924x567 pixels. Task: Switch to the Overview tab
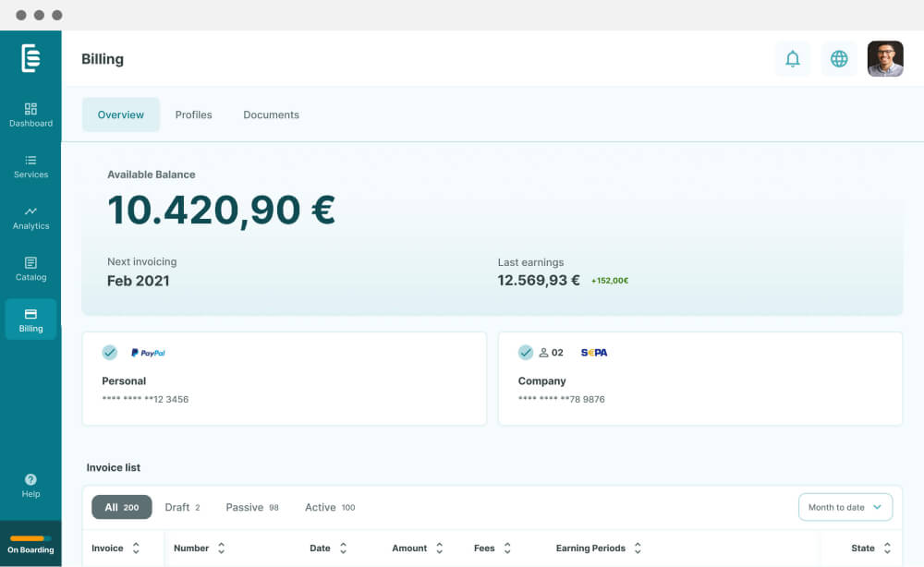pyautogui.click(x=121, y=115)
